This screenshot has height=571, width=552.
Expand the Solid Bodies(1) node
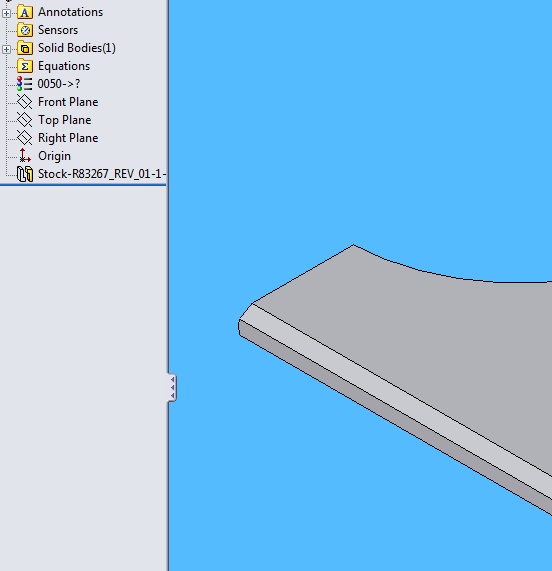click(6, 50)
